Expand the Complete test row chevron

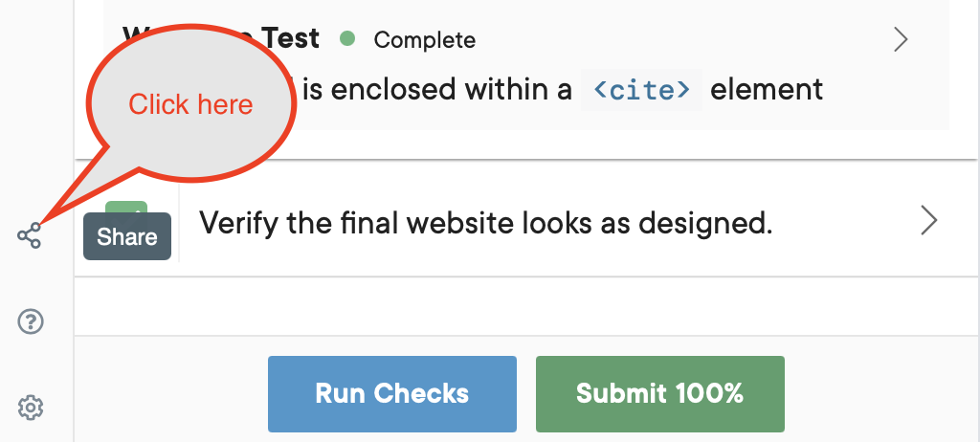tap(900, 39)
